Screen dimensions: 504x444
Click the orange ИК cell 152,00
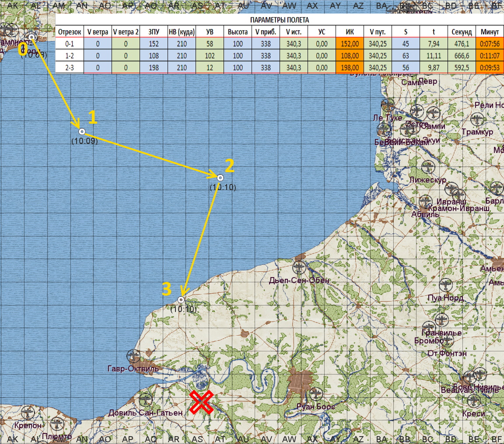[x=350, y=44]
